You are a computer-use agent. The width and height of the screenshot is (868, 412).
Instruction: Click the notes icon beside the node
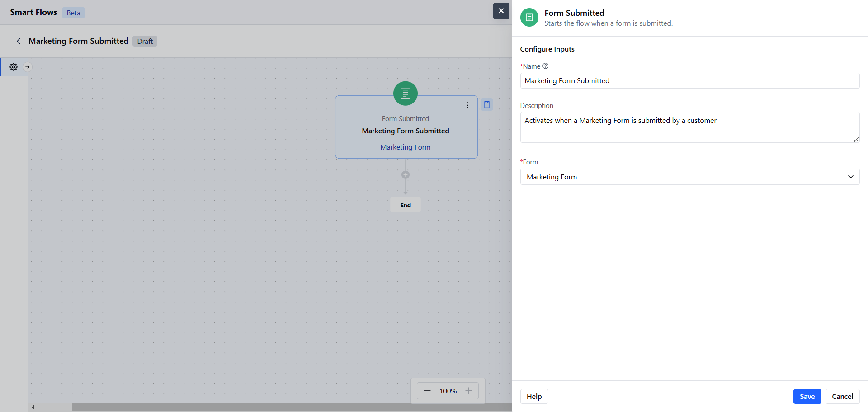(x=487, y=105)
